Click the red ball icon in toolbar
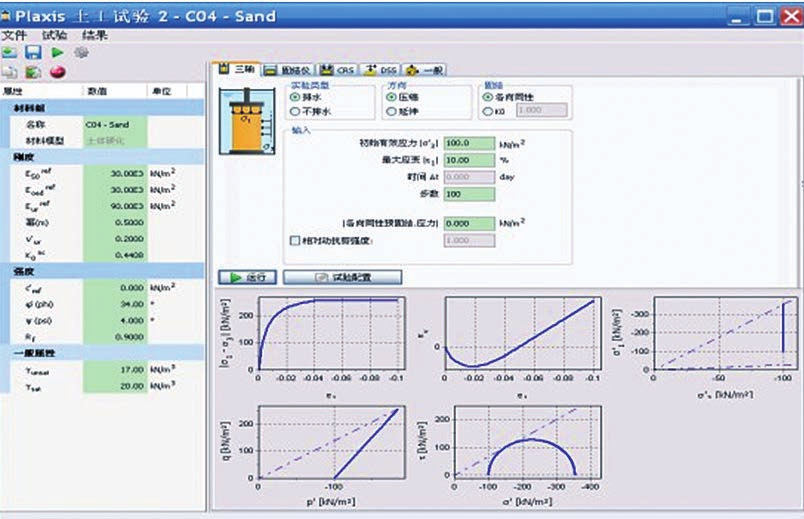The height and width of the screenshot is (519, 804). 57,72
